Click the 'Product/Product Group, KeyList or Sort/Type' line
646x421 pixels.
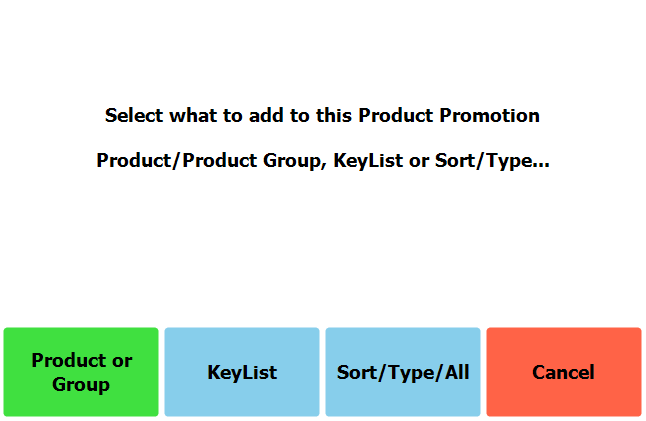[322, 160]
